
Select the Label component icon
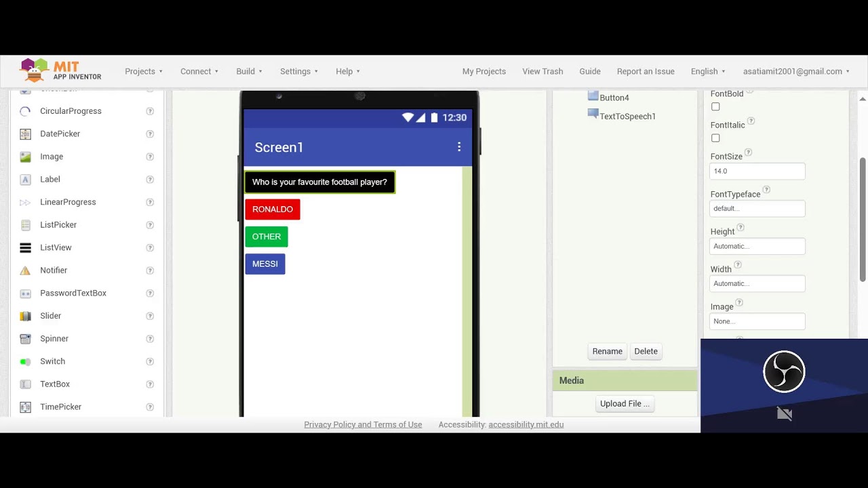pos(25,180)
